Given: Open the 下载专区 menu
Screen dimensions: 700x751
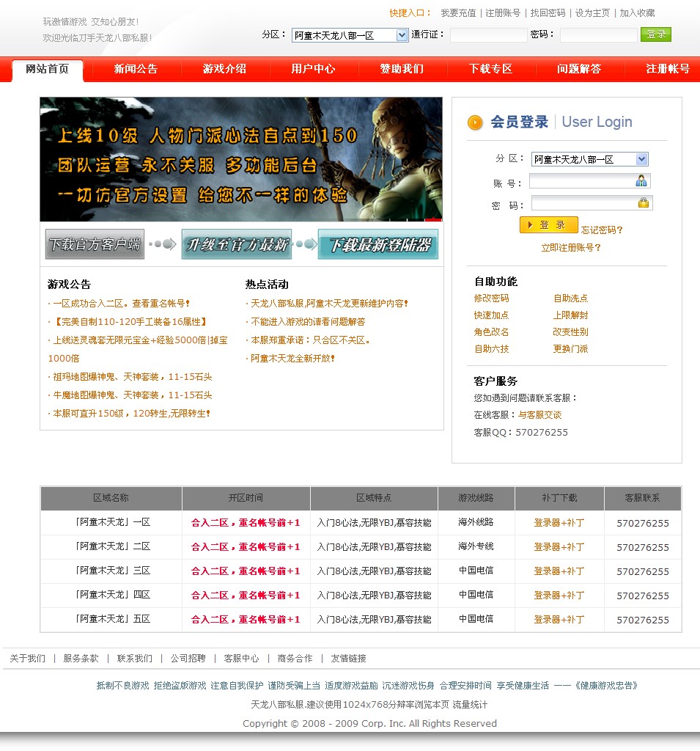Looking at the screenshot, I should [x=492, y=70].
